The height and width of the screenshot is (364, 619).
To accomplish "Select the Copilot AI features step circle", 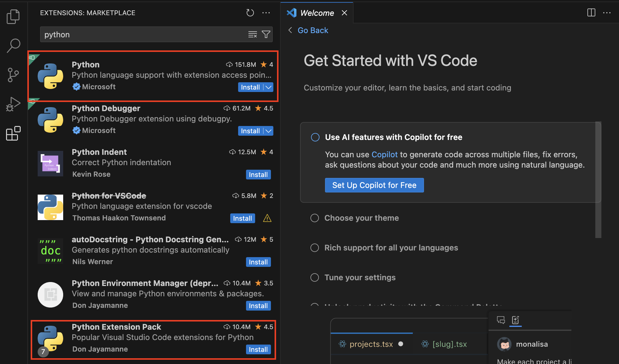I will pos(315,137).
